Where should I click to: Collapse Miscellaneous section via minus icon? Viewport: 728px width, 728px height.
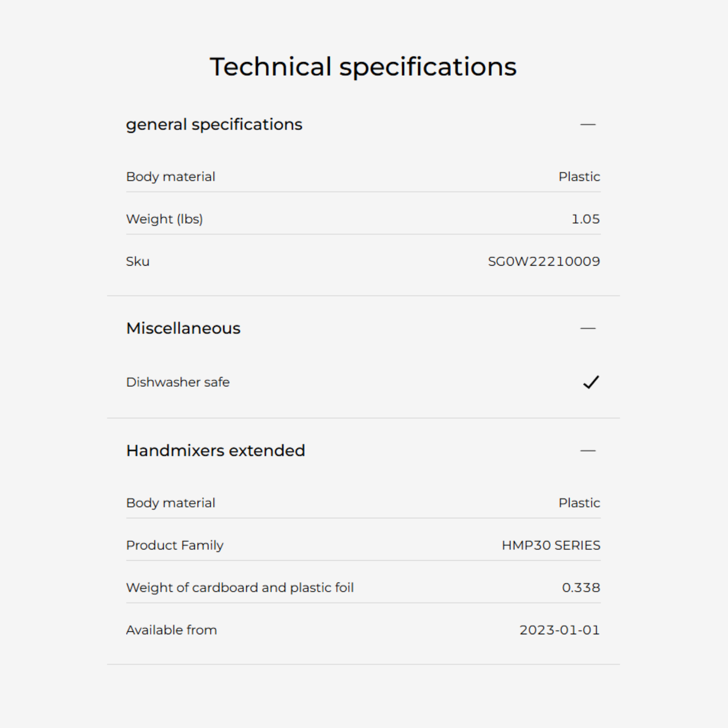588,328
